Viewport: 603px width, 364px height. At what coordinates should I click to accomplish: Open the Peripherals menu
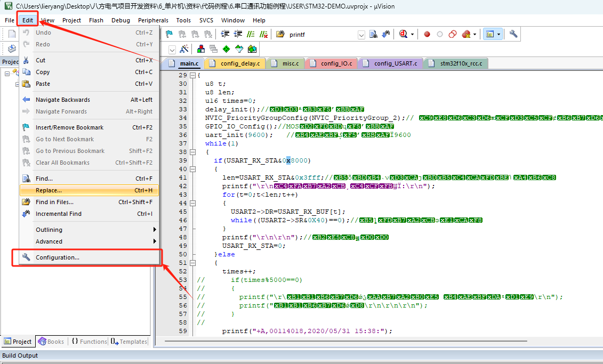pyautogui.click(x=153, y=20)
